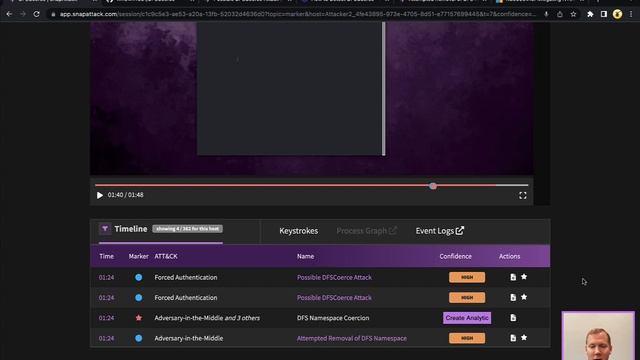Viewport: 640px width, 360px height.
Task: Open second Possible DFSCoerce Attack link
Action: pos(334,298)
